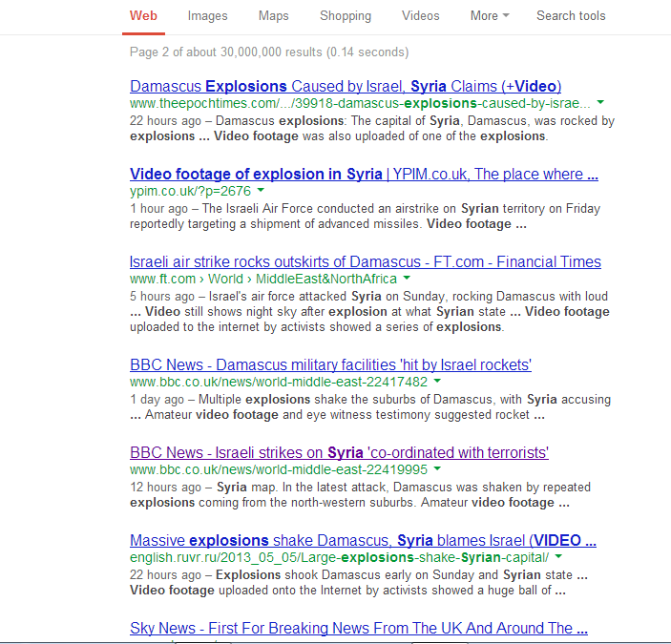Click the '12 hours ago' Syria map snippet
This screenshot has height=644, width=671.
pyautogui.click(x=361, y=495)
